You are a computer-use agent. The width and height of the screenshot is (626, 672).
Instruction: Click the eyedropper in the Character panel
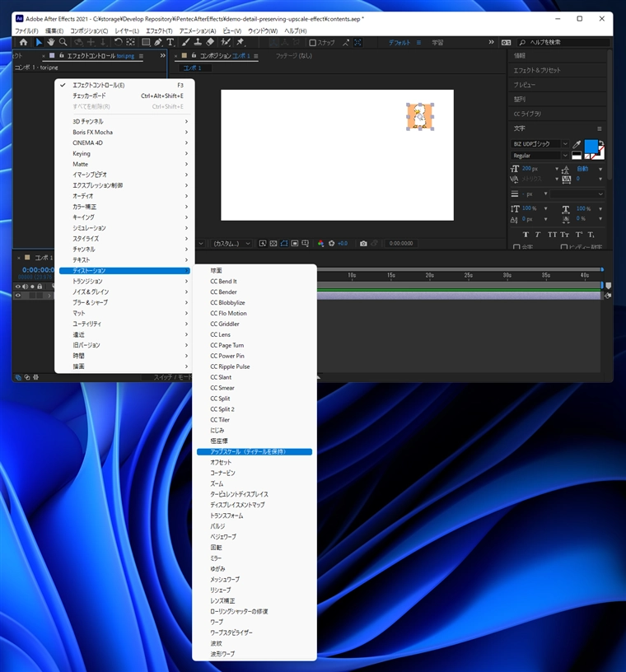(x=577, y=144)
